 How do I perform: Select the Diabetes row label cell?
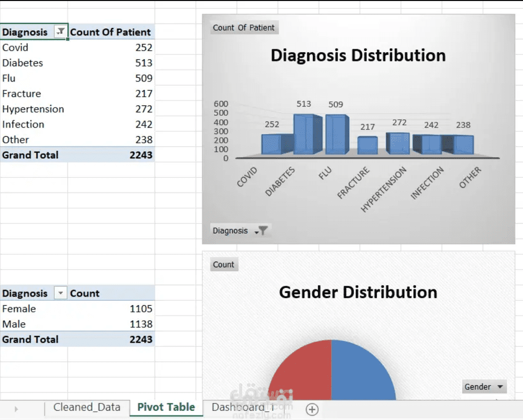[x=34, y=62]
